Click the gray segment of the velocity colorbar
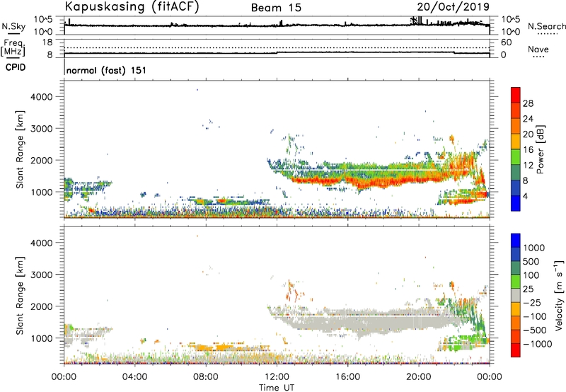This screenshot has width=566, height=392. [516, 295]
